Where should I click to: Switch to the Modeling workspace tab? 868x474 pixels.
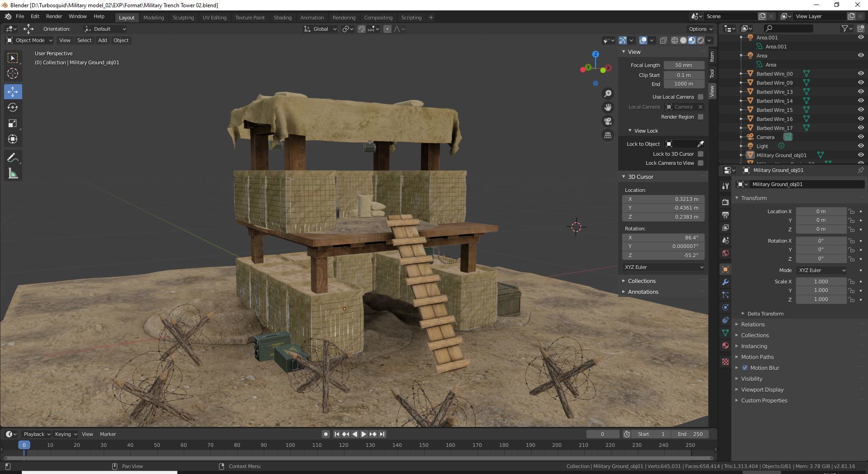[153, 18]
